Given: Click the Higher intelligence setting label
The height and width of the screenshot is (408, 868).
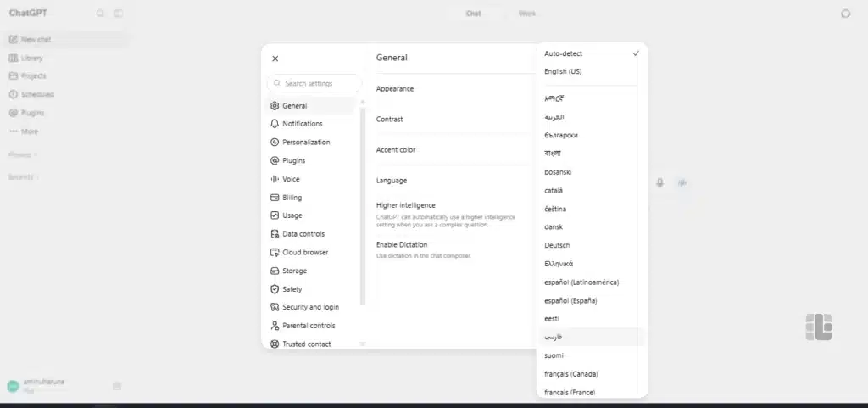Looking at the screenshot, I should [x=406, y=204].
